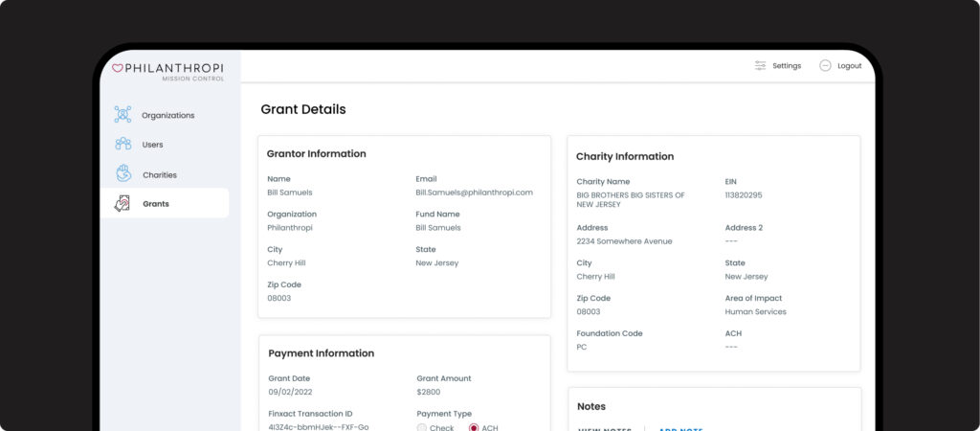Click the EIN number 113820295

tap(744, 194)
